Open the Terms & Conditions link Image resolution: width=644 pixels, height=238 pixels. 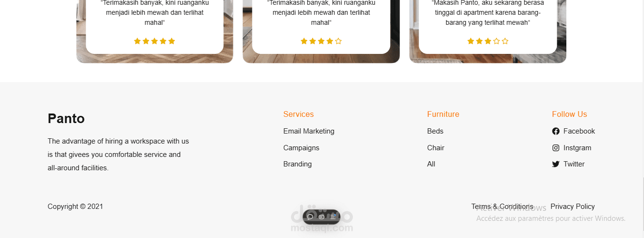[503, 207]
